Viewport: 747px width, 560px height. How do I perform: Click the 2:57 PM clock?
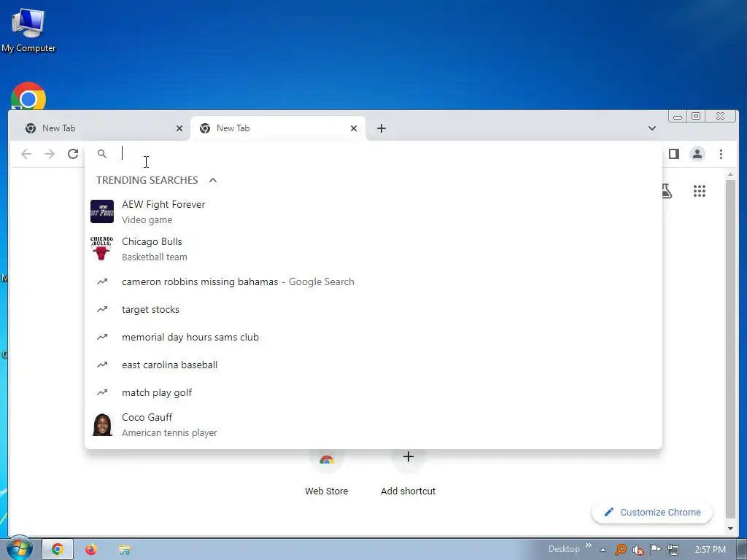tap(711, 550)
